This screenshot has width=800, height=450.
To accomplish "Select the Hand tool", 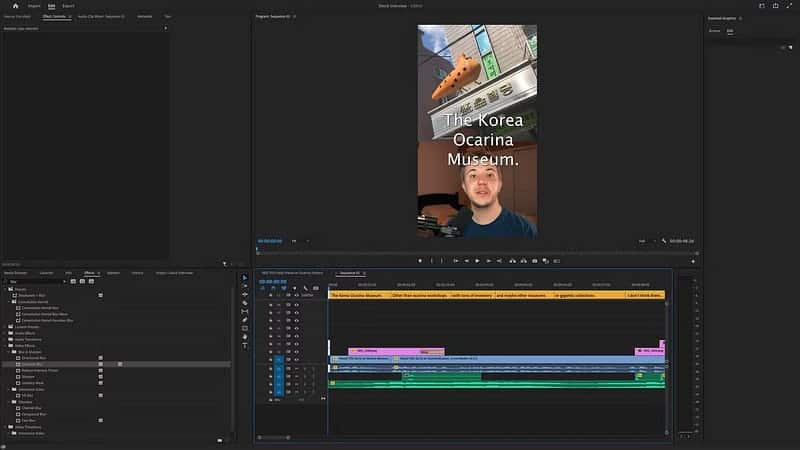I will pyautogui.click(x=245, y=336).
